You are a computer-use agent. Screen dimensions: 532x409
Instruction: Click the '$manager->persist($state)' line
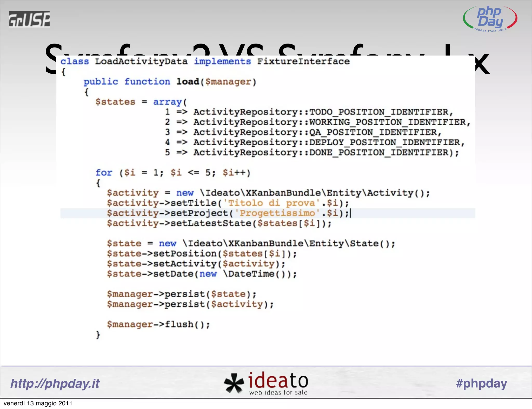(x=182, y=294)
